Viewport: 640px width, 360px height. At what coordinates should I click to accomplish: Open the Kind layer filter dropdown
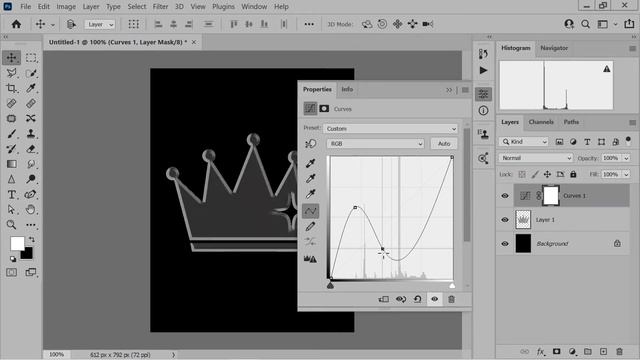pyautogui.click(x=524, y=142)
